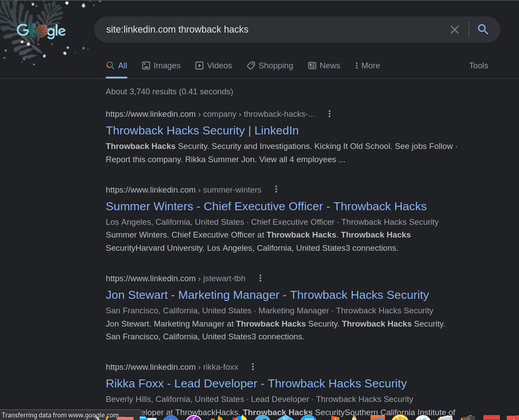Expand the More search categories menu

pyautogui.click(x=367, y=66)
